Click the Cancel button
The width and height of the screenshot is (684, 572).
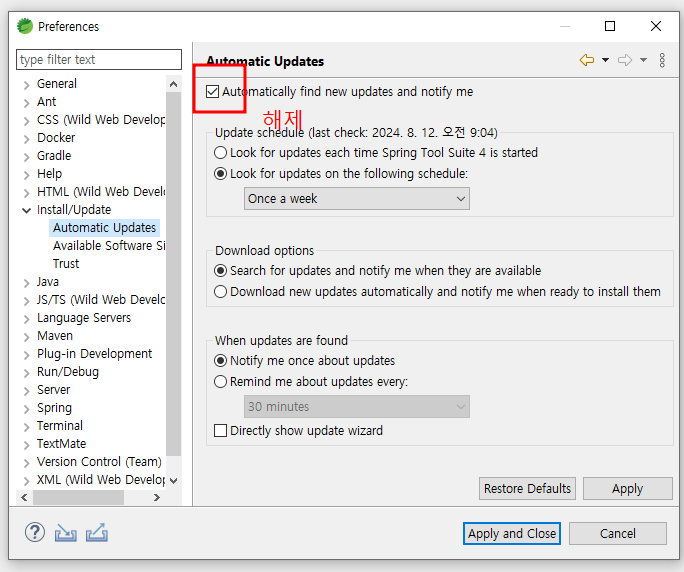tap(618, 534)
